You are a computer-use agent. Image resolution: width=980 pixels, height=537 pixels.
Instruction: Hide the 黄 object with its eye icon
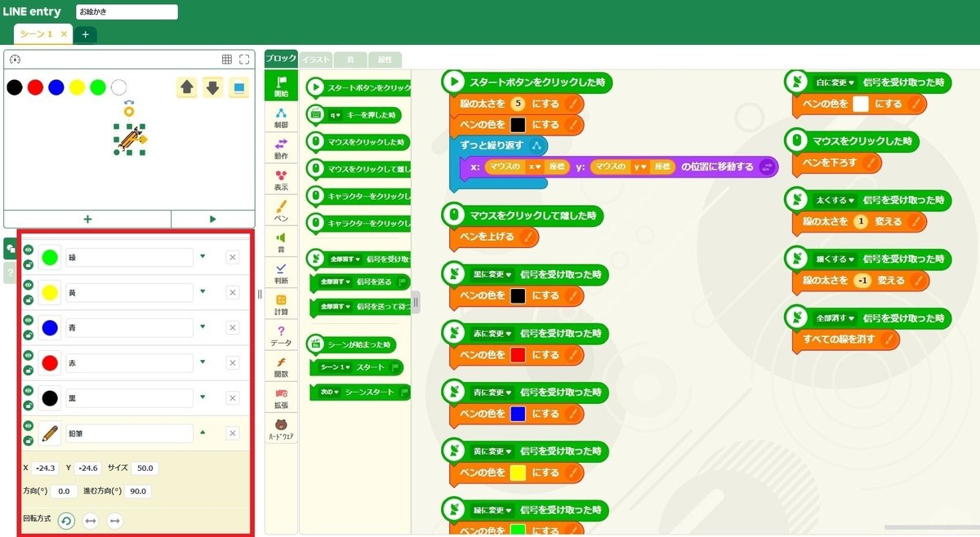pyautogui.click(x=28, y=286)
